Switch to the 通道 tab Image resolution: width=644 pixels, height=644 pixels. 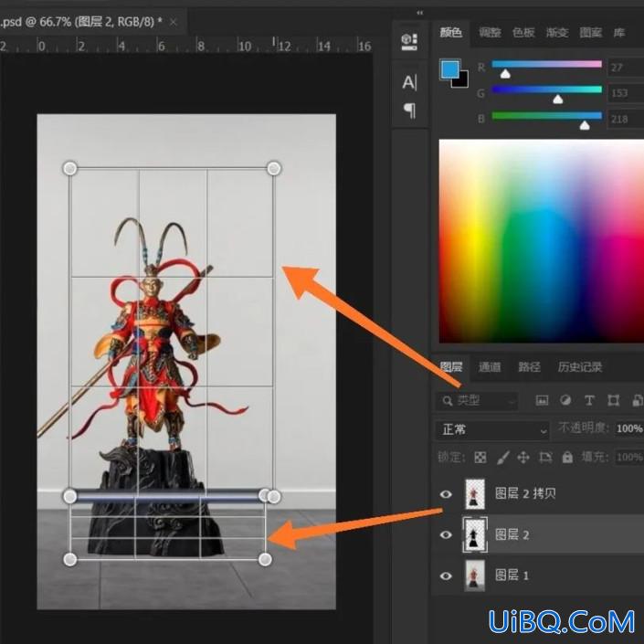pos(490,367)
